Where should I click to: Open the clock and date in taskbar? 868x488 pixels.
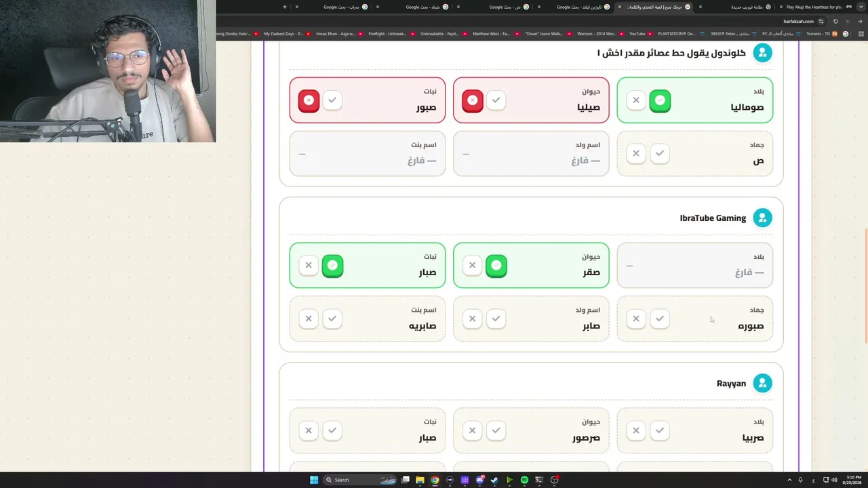(853, 480)
